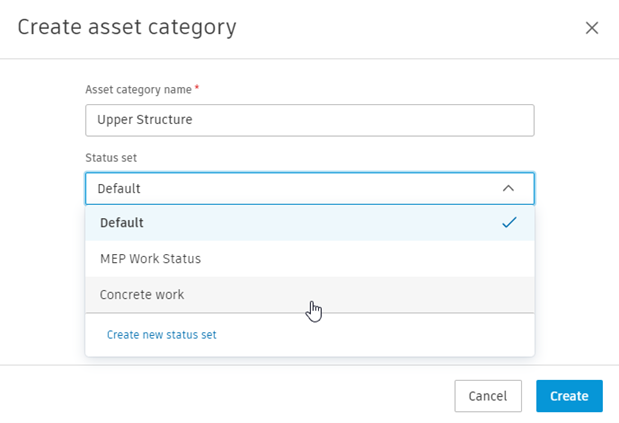Collapse the Status set dropdown
Screen dimensions: 619x423
[310, 189]
